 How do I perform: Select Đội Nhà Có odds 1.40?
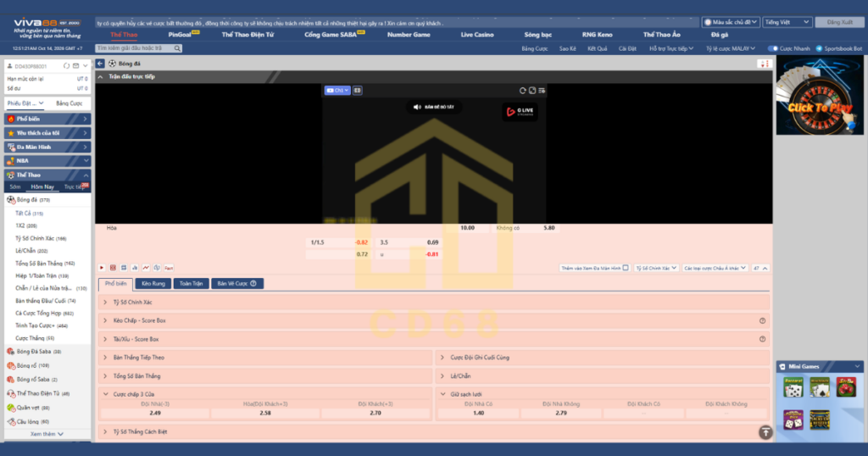479,413
